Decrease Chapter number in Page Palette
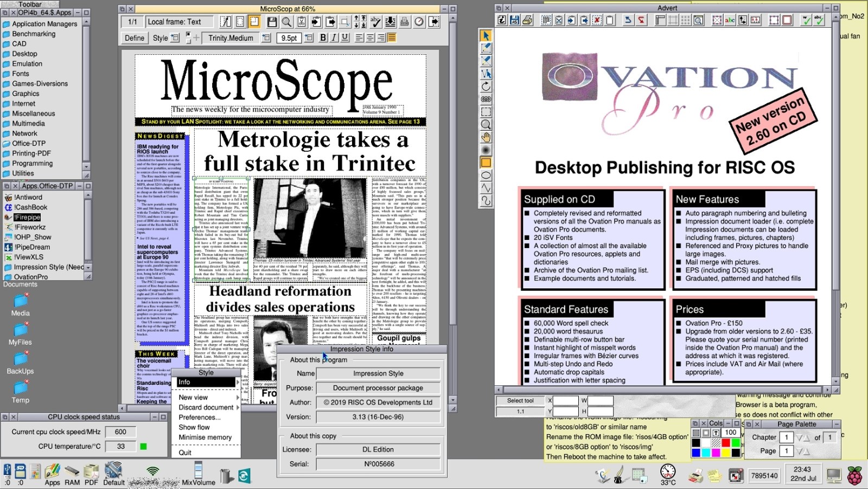868x489 pixels. [799, 437]
